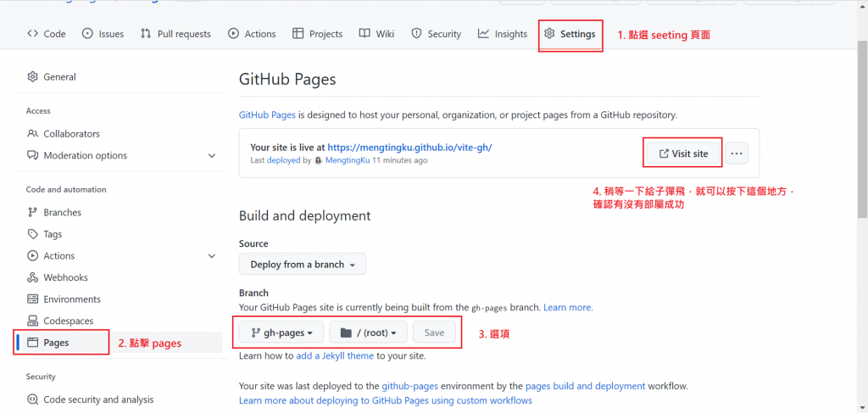Open the add a Jekyll theme link
The width and height of the screenshot is (868, 413).
coord(335,356)
